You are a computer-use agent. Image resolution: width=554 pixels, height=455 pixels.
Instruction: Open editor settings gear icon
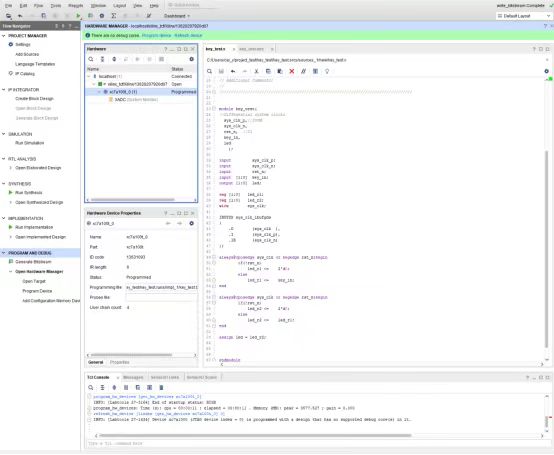pos(547,71)
